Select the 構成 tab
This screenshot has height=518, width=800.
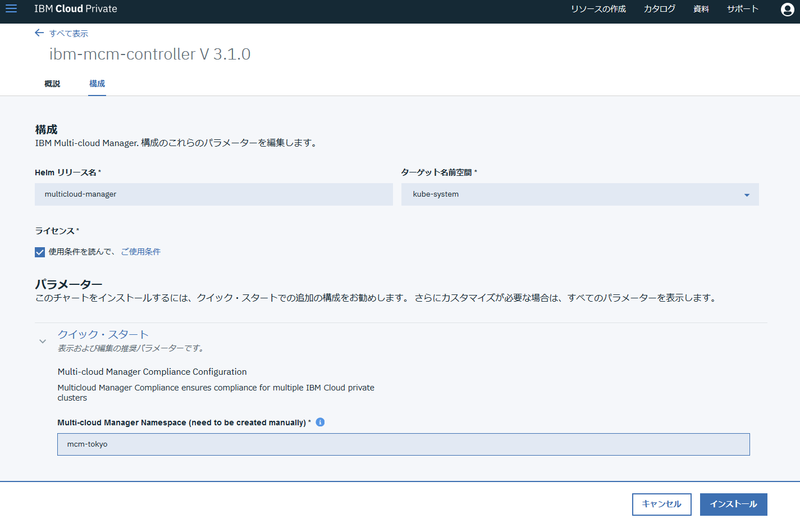(97, 84)
